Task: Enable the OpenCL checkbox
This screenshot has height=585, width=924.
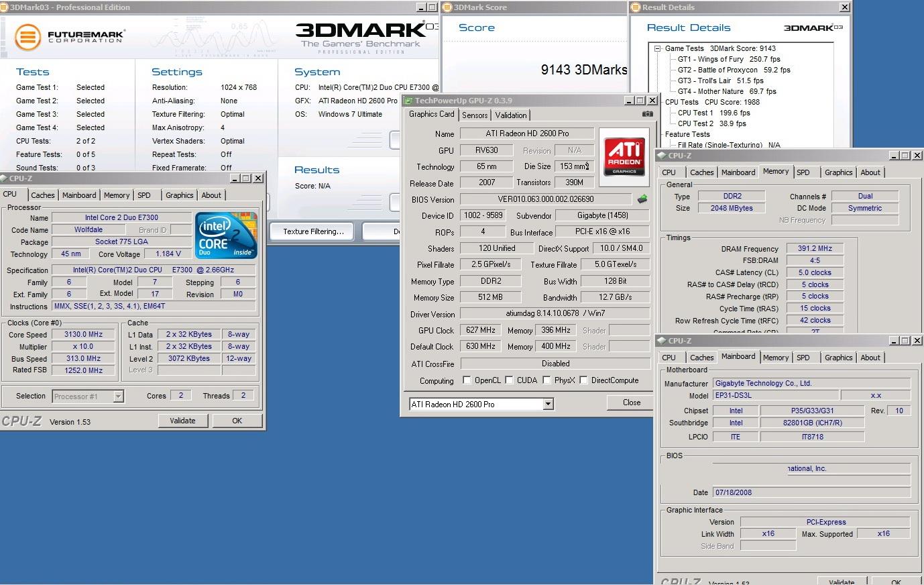Action: point(467,380)
